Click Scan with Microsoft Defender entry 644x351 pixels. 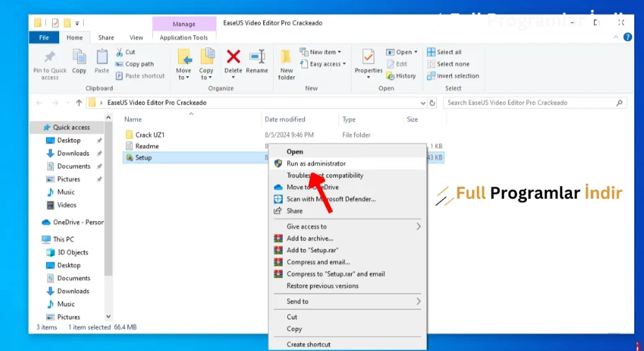(348, 199)
